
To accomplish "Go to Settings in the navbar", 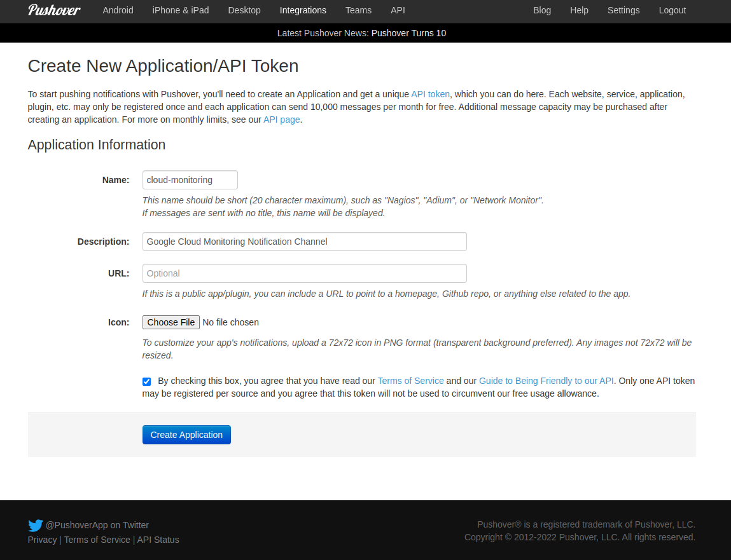I will coord(623,10).
